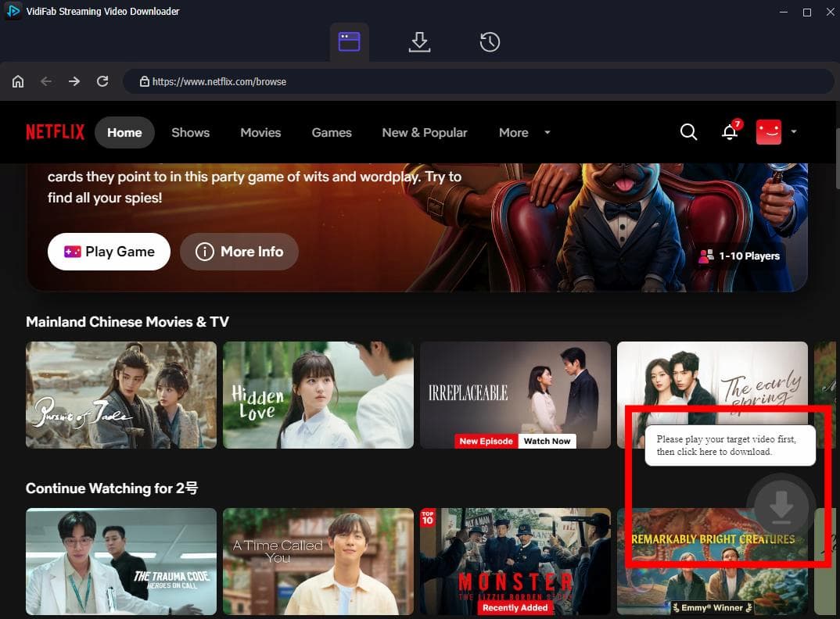Image resolution: width=840 pixels, height=619 pixels.
Task: Click the round floating download arrow button
Action: click(x=781, y=506)
